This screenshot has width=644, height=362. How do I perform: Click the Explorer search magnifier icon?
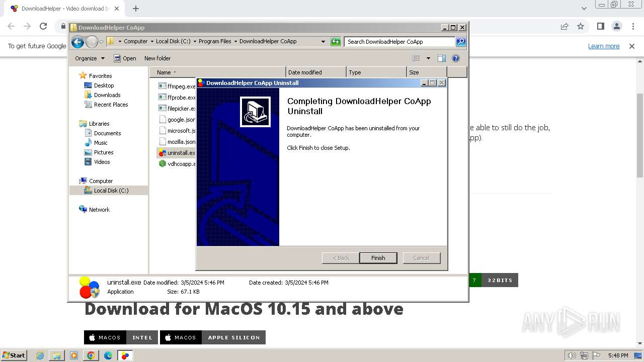point(461,42)
